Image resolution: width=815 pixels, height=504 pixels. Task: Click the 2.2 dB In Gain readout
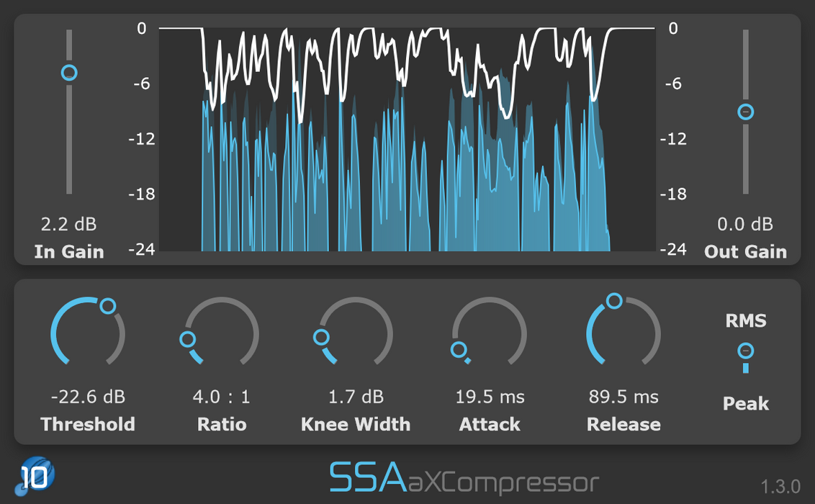68,224
